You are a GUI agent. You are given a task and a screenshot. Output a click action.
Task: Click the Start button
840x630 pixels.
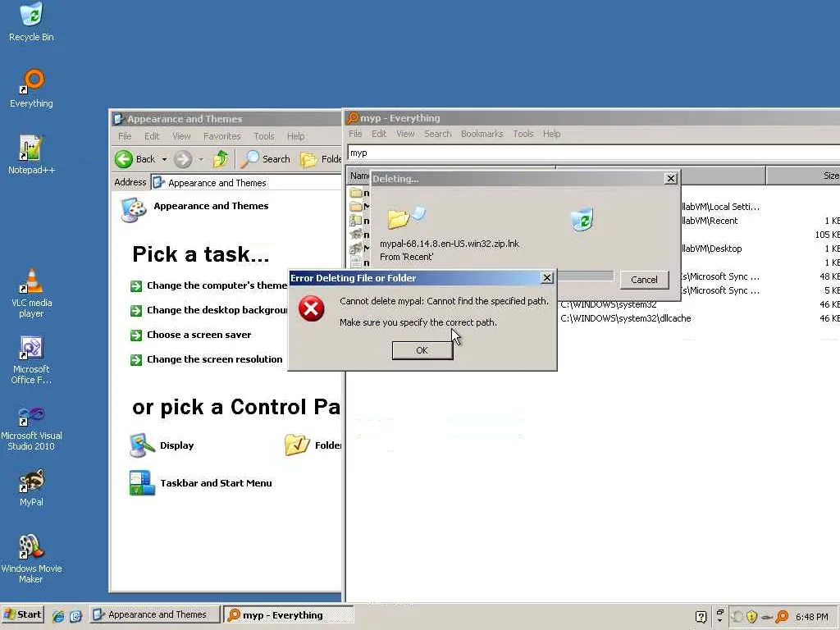point(22,615)
